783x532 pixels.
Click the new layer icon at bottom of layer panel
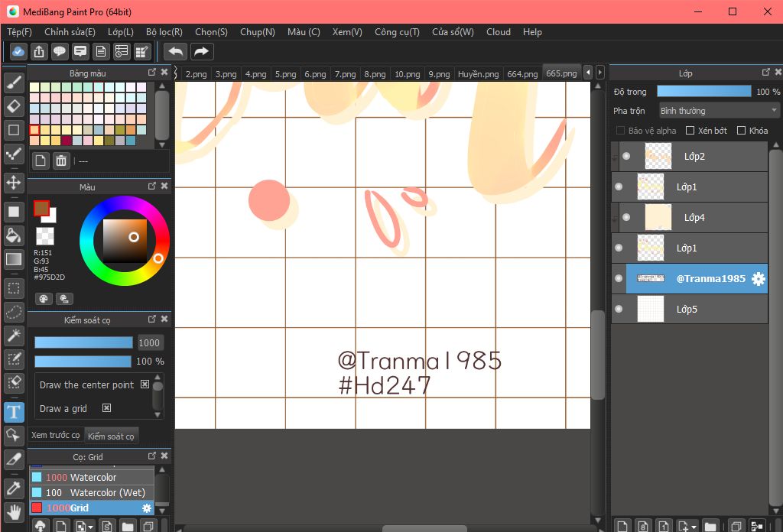click(x=622, y=526)
